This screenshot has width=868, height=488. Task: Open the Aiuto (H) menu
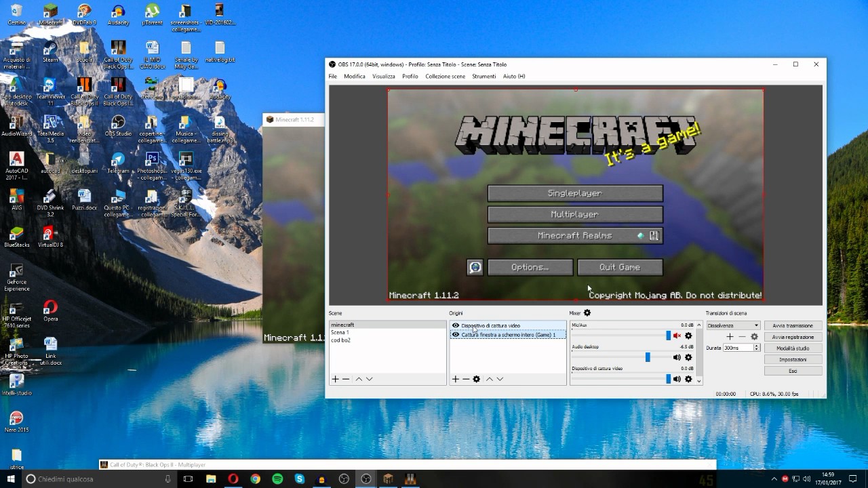pyautogui.click(x=514, y=77)
